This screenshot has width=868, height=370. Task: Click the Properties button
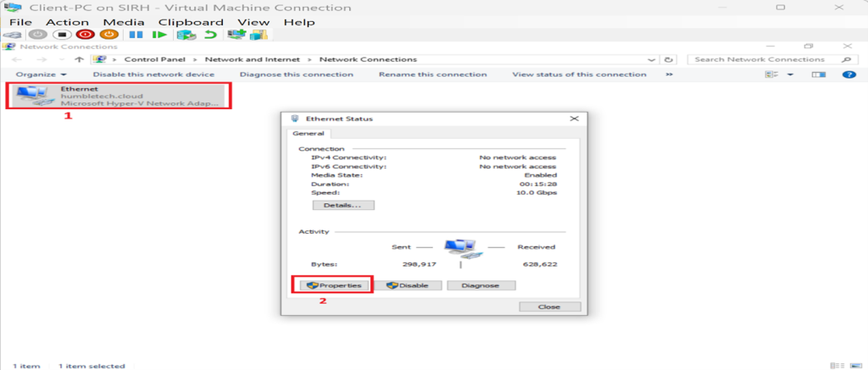334,285
